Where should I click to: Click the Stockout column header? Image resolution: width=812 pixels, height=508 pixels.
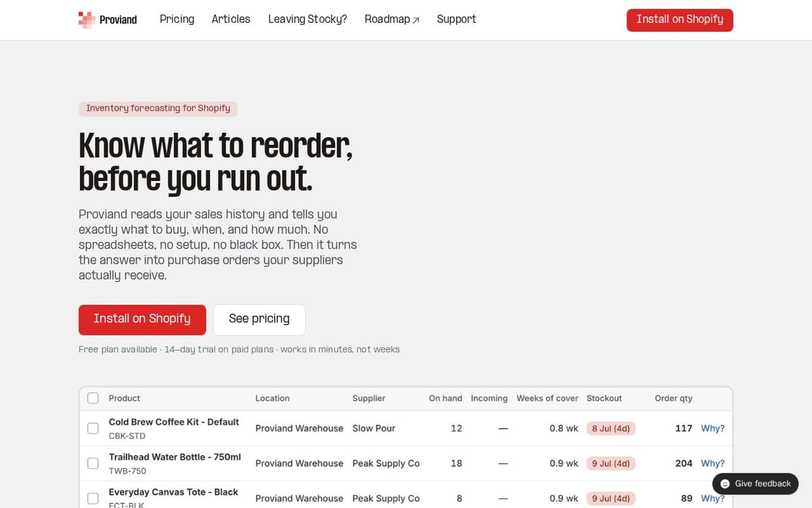[604, 398]
